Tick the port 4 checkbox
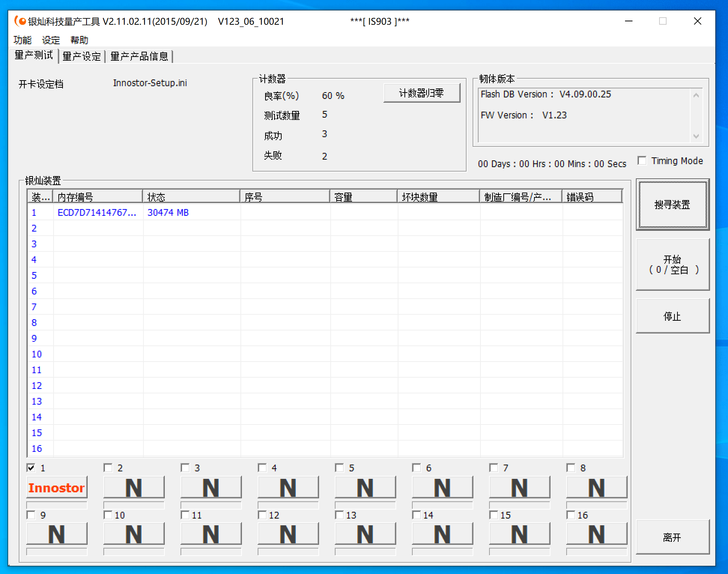The width and height of the screenshot is (728, 574). coord(263,468)
